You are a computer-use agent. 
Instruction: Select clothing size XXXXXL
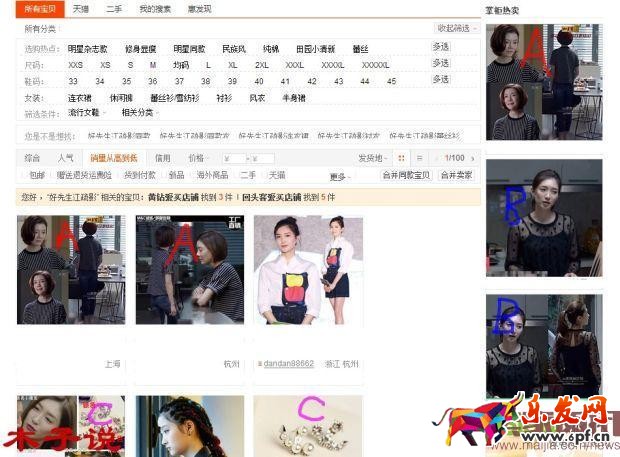click(x=375, y=65)
